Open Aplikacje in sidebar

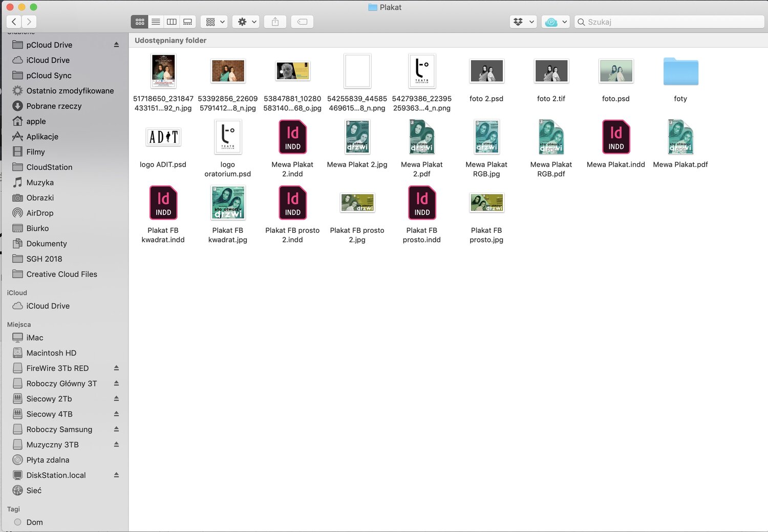click(42, 137)
